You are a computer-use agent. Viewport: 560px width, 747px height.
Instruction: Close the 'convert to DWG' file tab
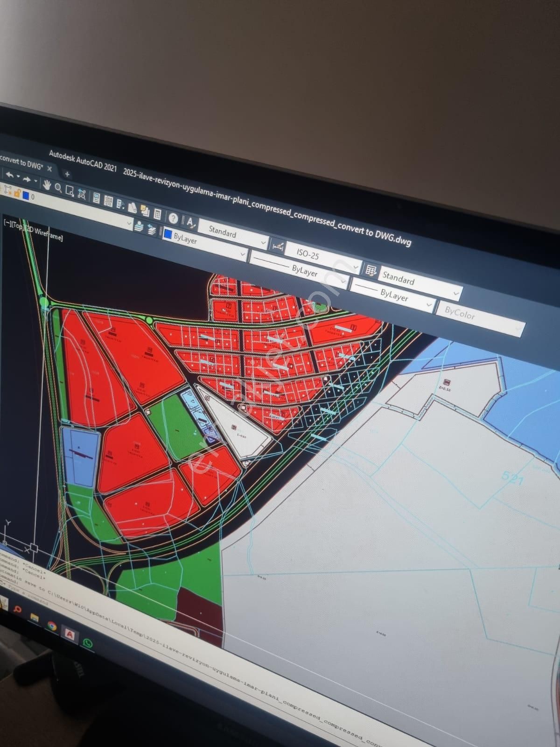tap(49, 169)
